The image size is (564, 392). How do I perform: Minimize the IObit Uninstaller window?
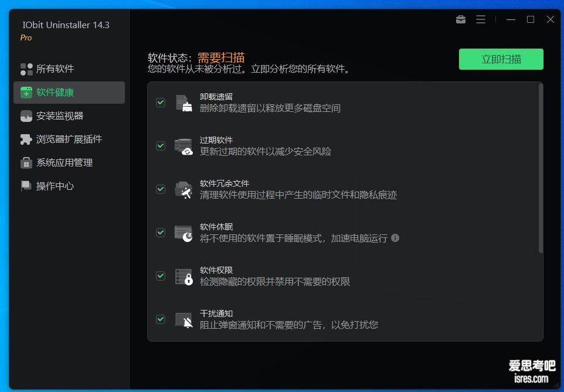511,19
